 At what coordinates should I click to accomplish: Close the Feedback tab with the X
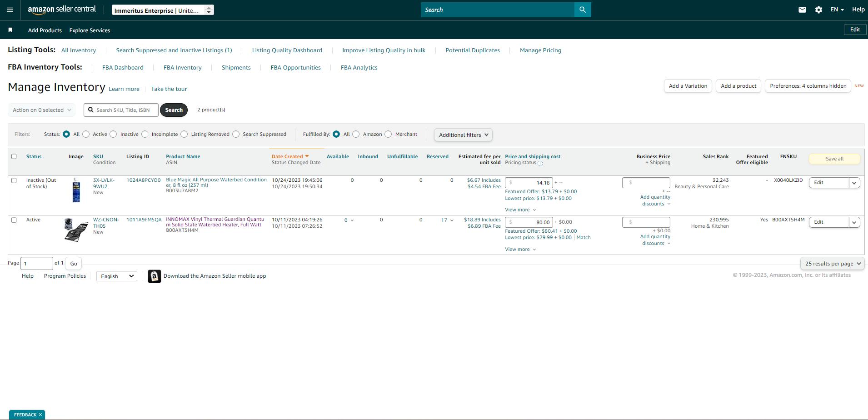[x=40, y=415]
